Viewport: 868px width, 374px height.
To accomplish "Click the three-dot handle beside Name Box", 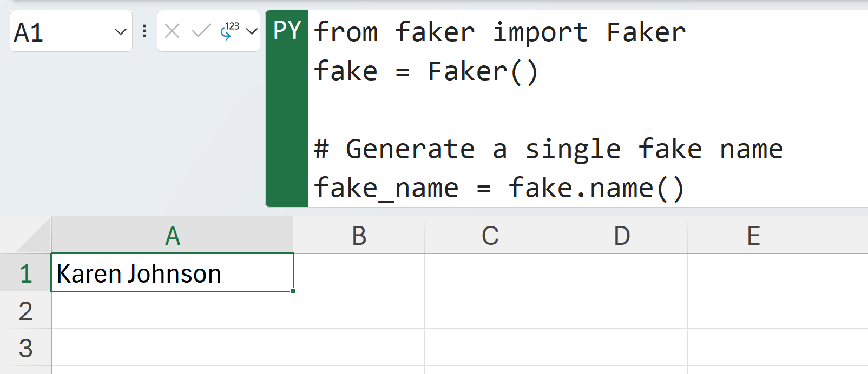I will coord(144,31).
